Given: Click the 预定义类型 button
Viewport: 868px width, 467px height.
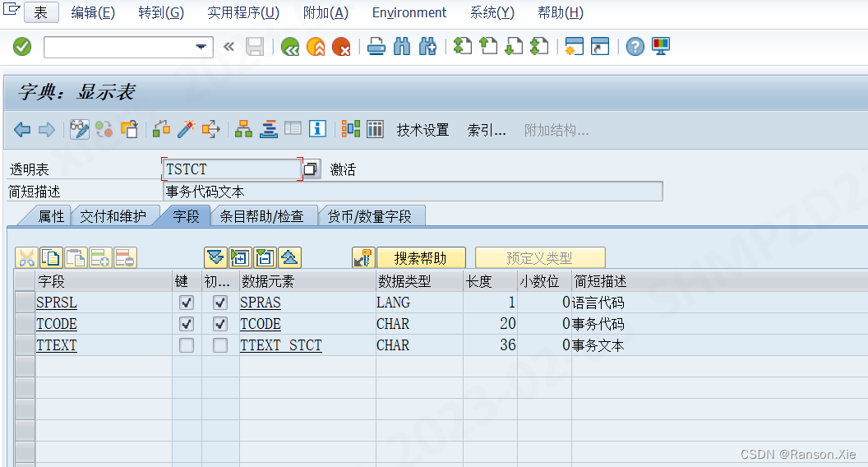Looking at the screenshot, I should click(540, 258).
